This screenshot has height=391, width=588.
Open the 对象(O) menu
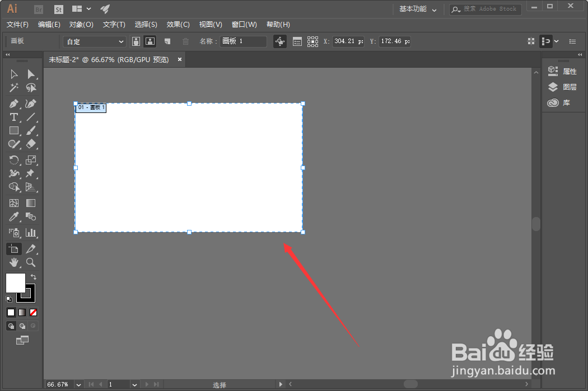coord(81,25)
